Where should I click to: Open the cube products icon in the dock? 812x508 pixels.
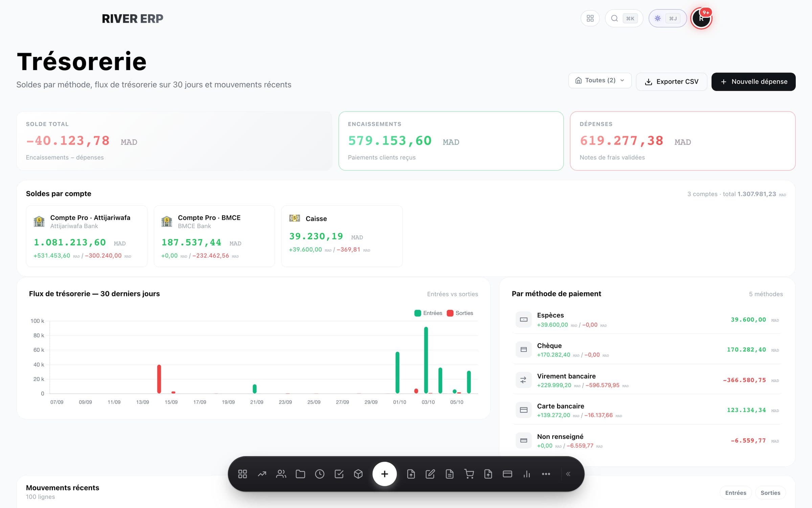tap(358, 474)
